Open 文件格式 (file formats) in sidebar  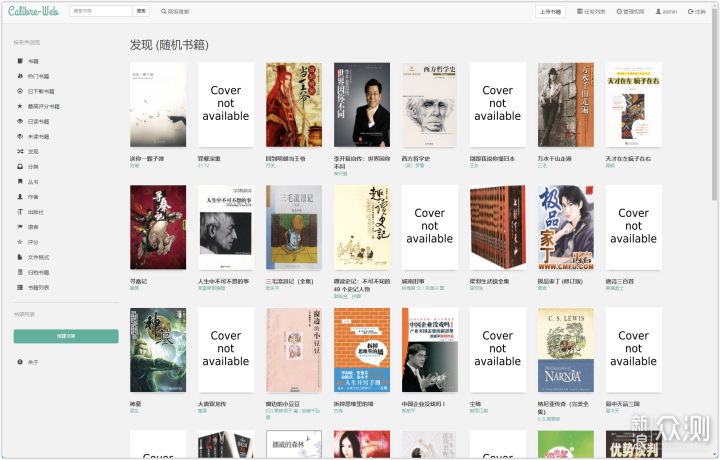tap(38, 257)
